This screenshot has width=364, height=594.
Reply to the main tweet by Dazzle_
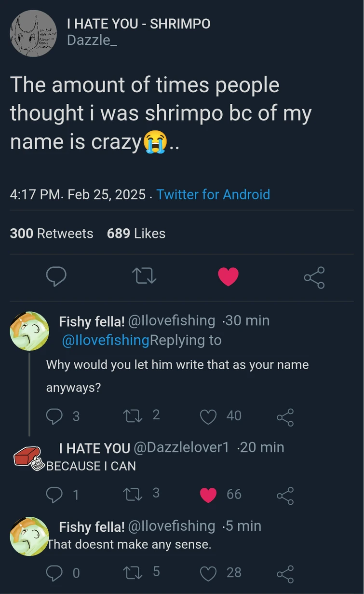[x=56, y=276]
